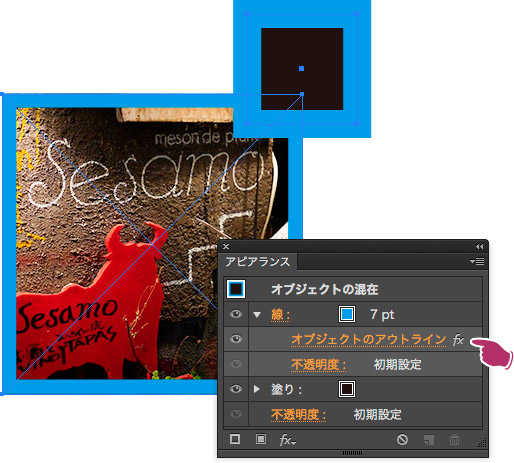Collapse the panel with double-arrow icon
The height and width of the screenshot is (463, 514).
click(x=479, y=247)
